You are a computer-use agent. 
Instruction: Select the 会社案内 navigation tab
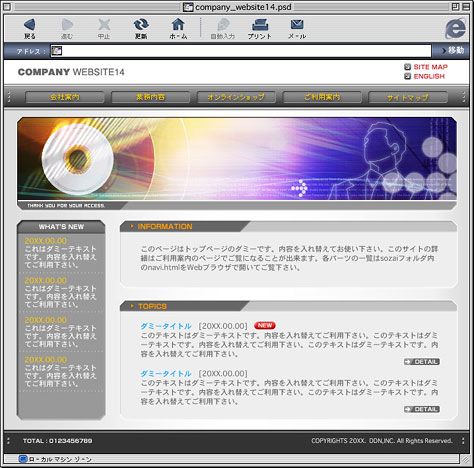[x=65, y=97]
